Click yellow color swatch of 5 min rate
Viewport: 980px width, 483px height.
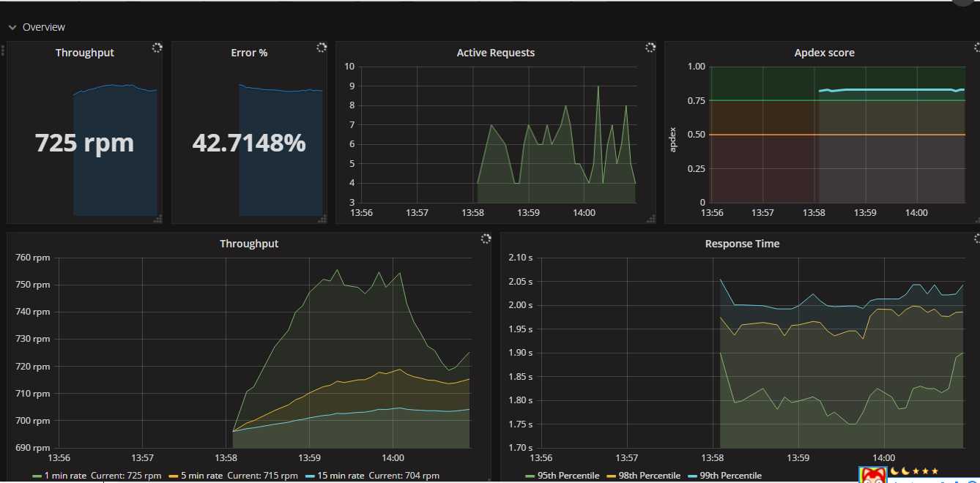click(x=174, y=476)
